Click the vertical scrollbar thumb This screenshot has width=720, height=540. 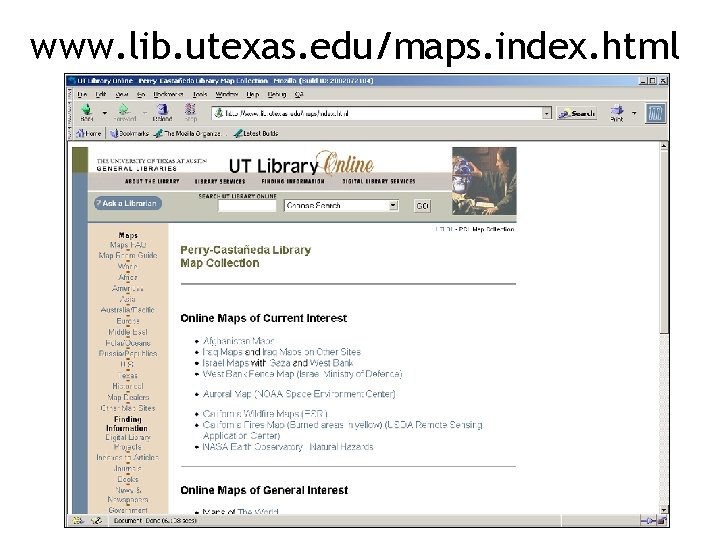coord(664,242)
